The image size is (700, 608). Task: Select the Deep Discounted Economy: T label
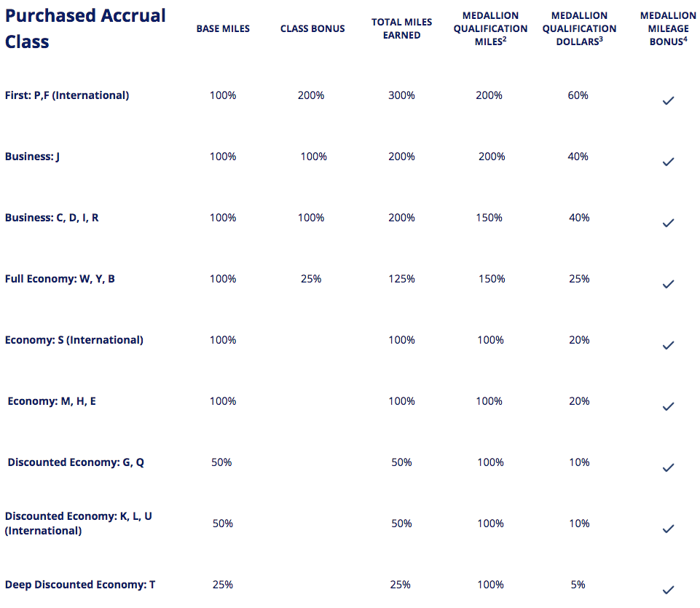pyautogui.click(x=80, y=585)
